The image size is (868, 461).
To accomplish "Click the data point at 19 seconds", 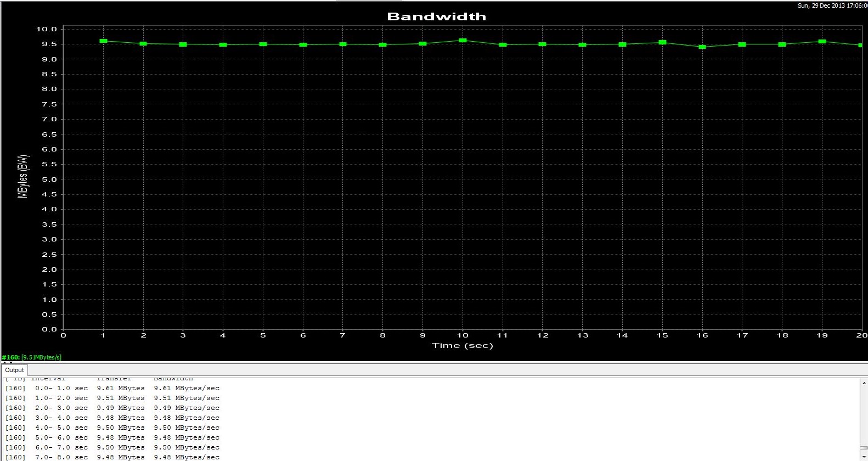I will point(822,42).
